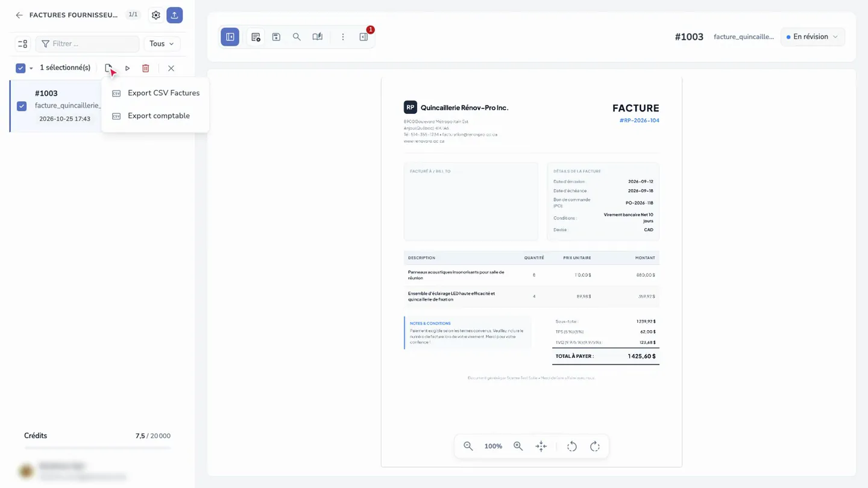868x488 pixels.
Task: Delete the selected invoice with trash icon
Action: [145, 68]
